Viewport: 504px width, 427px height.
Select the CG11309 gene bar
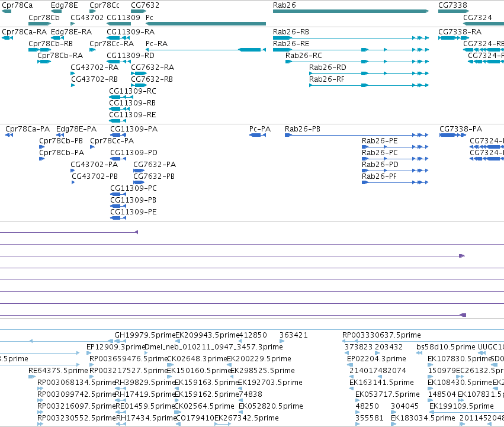pos(118,24)
